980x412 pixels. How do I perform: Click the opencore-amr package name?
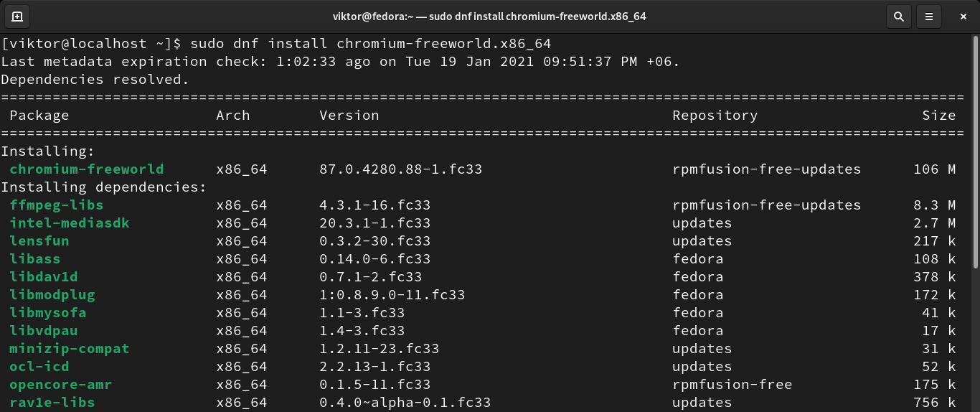(61, 385)
